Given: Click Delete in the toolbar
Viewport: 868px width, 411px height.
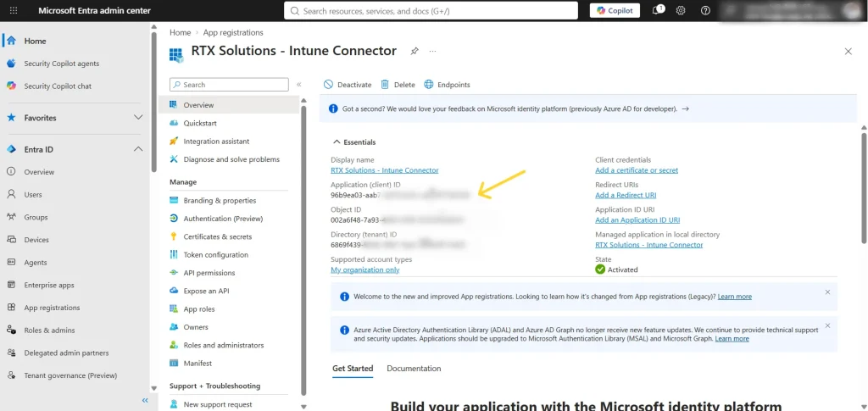Looking at the screenshot, I should [398, 85].
